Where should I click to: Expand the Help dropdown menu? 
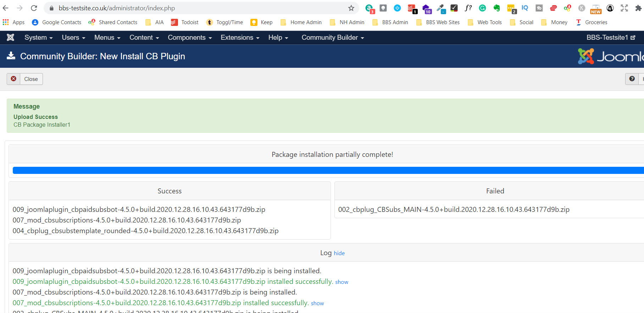click(x=278, y=37)
